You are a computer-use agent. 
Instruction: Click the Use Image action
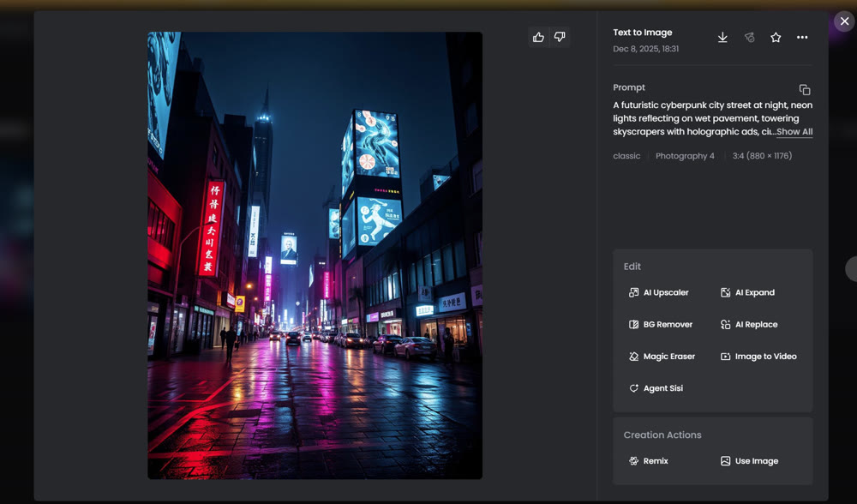[x=750, y=460]
